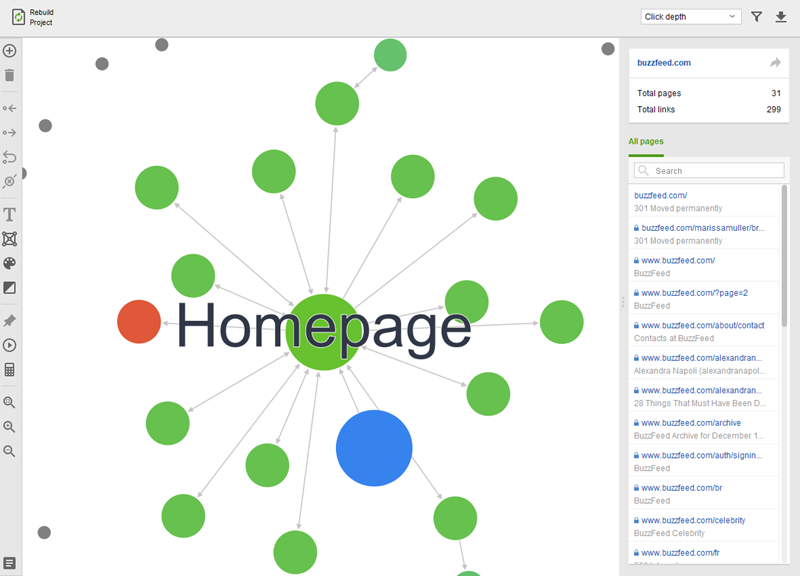Switch to the All pages tab
Screen dimensions: 800x576
click(646, 141)
